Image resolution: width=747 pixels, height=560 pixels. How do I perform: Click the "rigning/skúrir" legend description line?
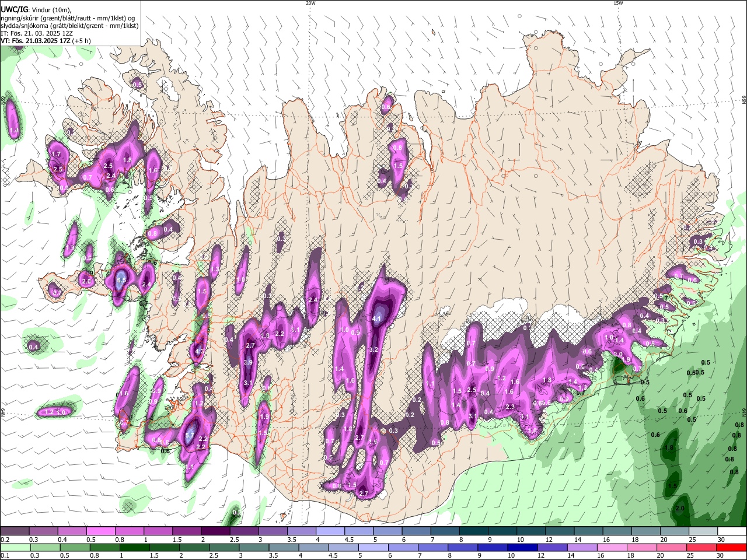point(68,17)
